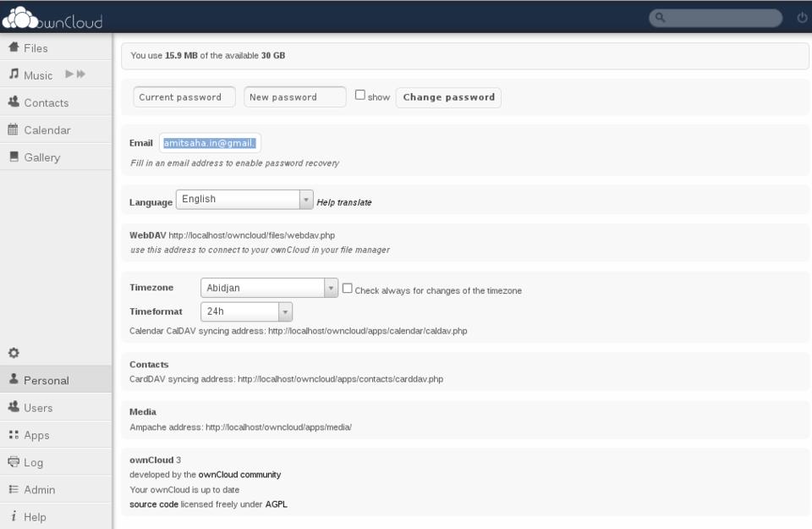Screen dimensions: 812x529
Task: Open the Gallery section
Action: click(x=56, y=157)
